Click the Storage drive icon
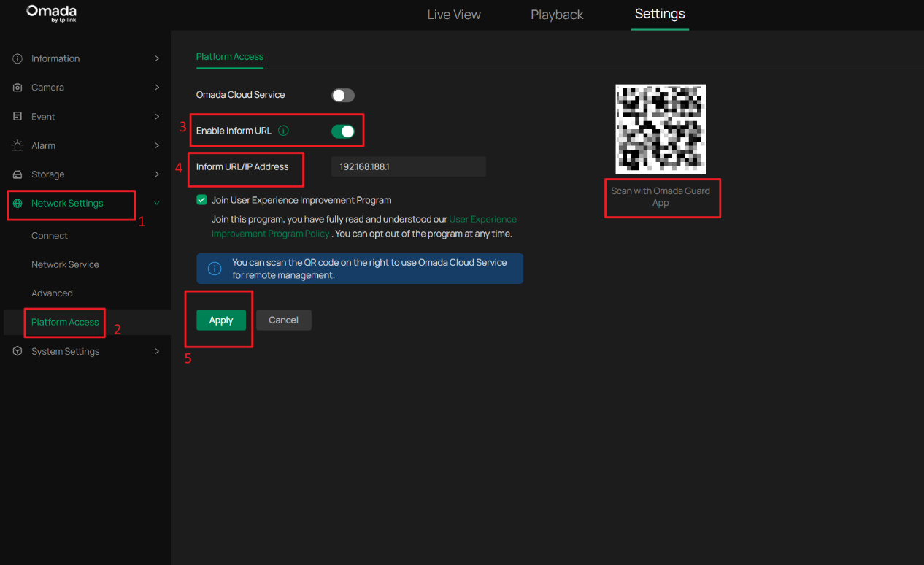 pyautogui.click(x=18, y=174)
